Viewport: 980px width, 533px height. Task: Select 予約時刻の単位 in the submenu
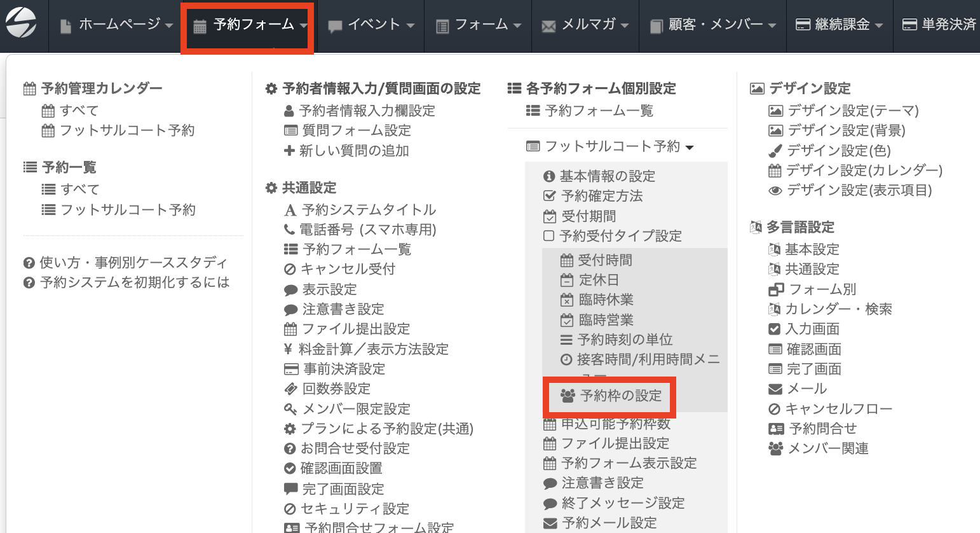pyautogui.click(x=624, y=340)
